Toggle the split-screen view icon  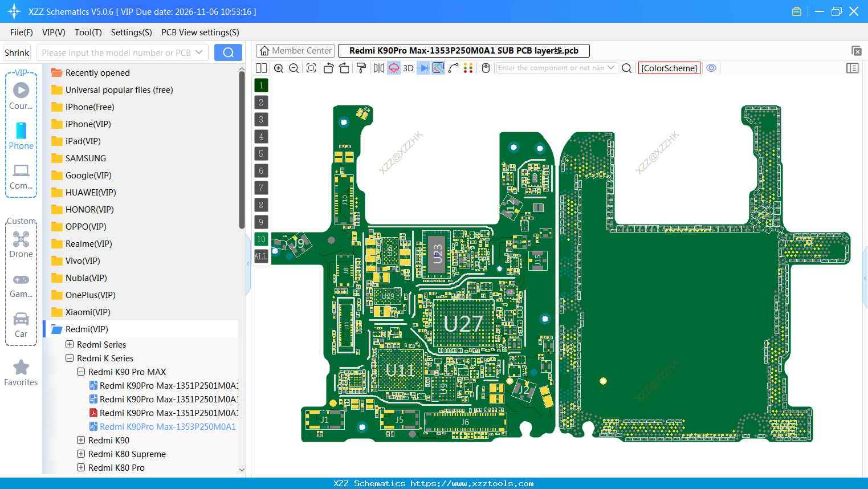click(x=261, y=67)
